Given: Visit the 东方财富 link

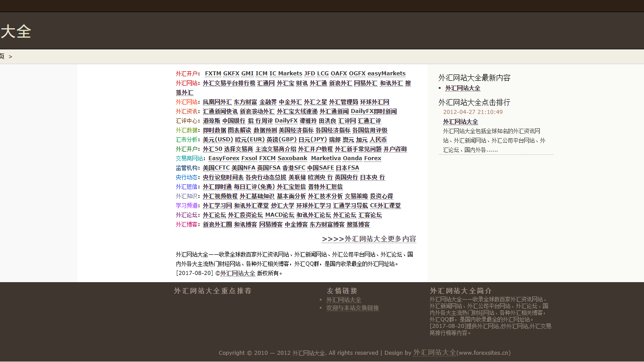Looking at the screenshot, I should click(x=245, y=102).
